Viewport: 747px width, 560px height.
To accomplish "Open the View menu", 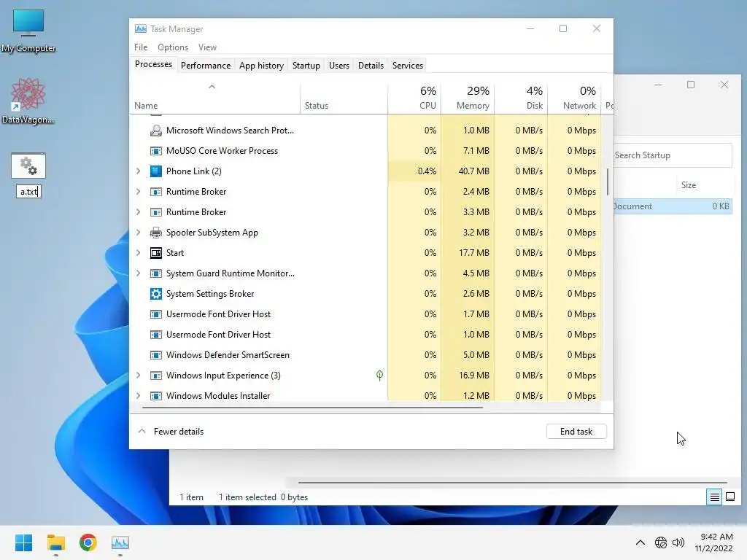I will click(207, 47).
